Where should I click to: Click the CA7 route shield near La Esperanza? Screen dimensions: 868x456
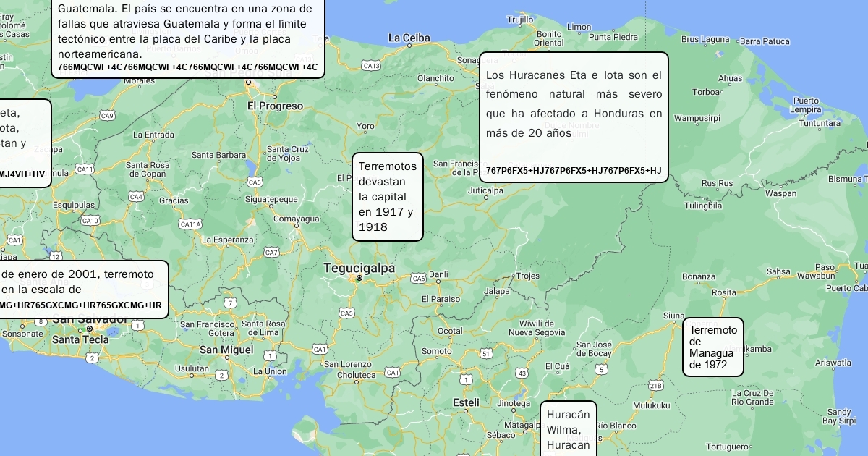(x=271, y=253)
